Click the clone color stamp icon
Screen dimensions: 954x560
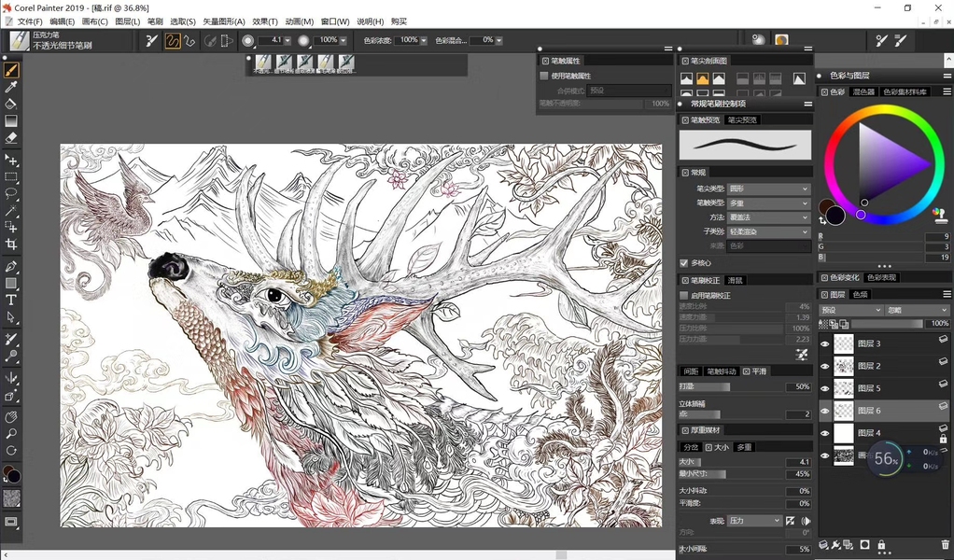pyautogui.click(x=939, y=214)
